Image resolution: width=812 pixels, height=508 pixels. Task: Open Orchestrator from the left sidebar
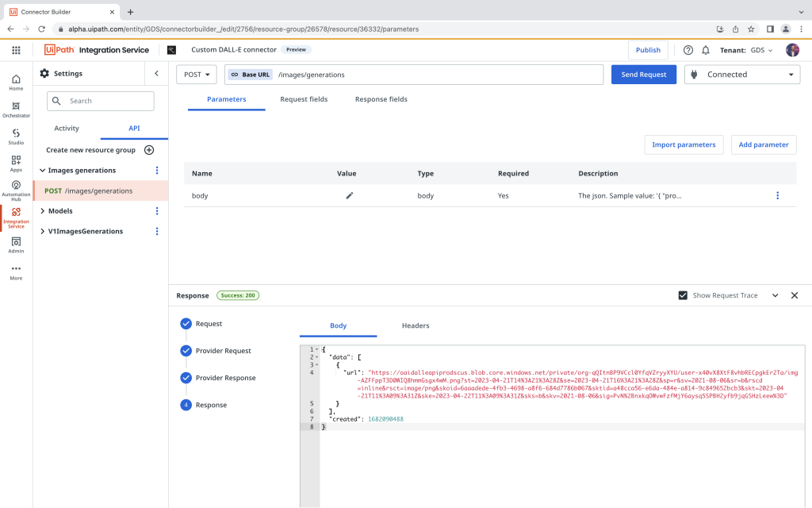(16, 109)
